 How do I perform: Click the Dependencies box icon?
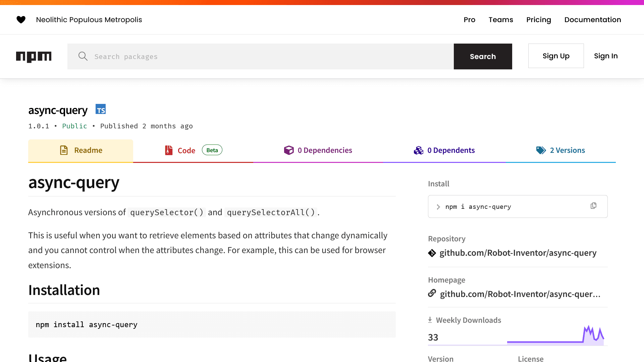tap(289, 150)
